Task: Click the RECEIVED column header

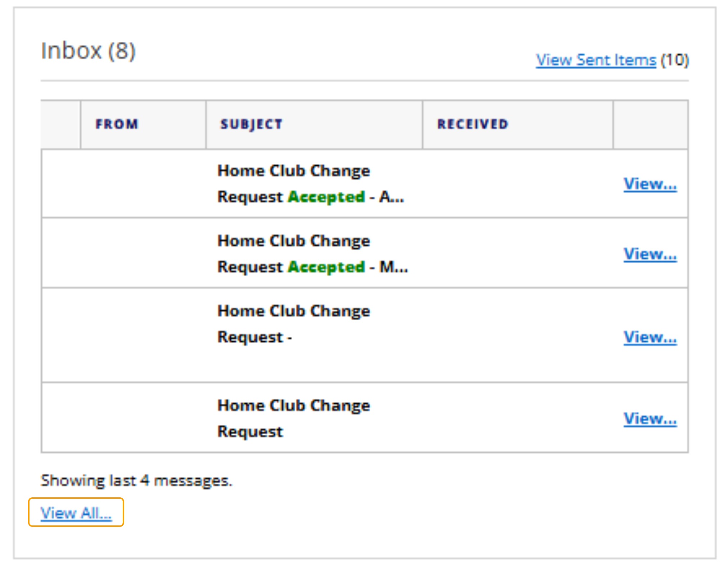Action: pyautogui.click(x=472, y=124)
